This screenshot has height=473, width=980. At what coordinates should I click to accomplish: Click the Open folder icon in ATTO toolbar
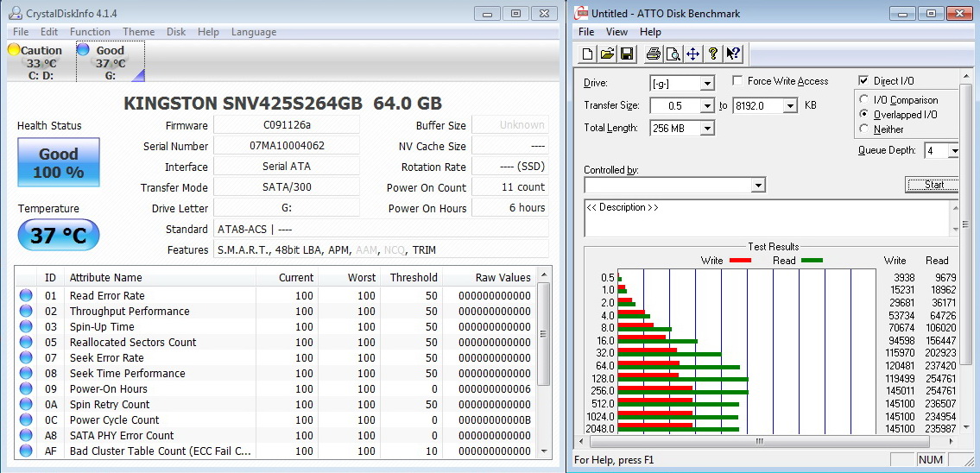click(608, 54)
